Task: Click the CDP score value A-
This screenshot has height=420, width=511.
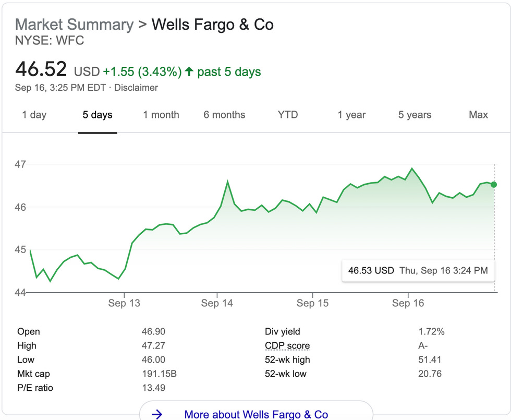Action: 423,345
